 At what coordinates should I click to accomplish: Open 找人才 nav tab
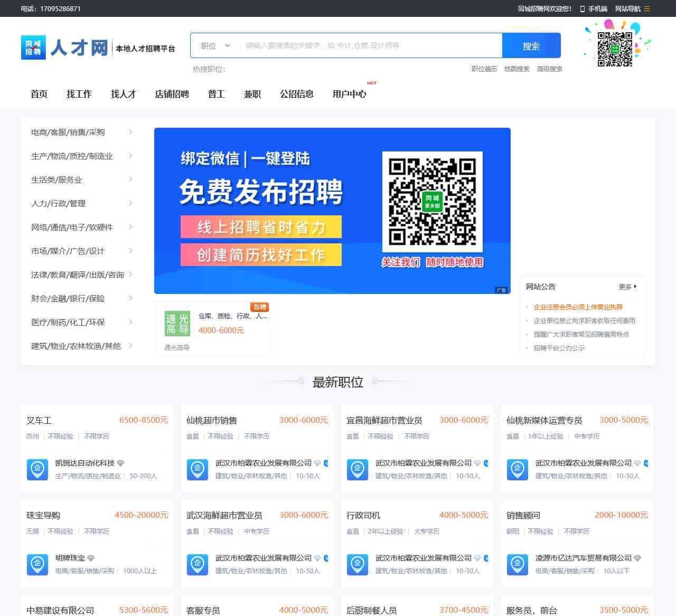pos(124,94)
